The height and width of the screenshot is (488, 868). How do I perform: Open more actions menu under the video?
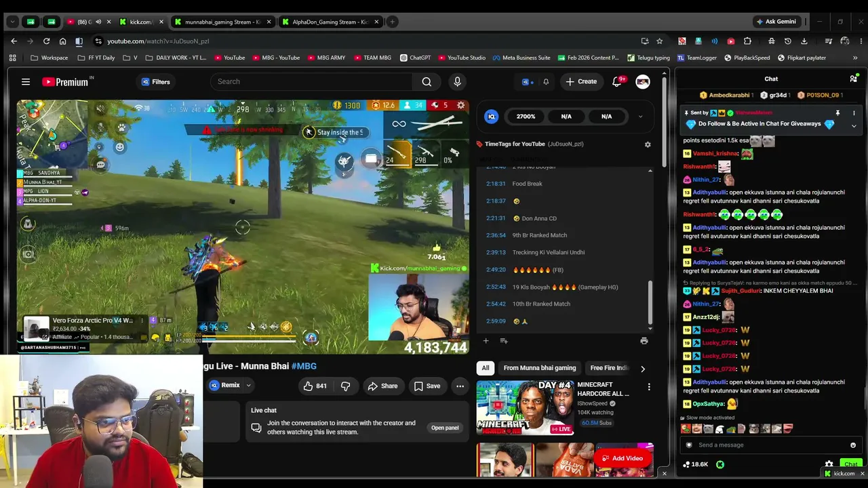pyautogui.click(x=460, y=386)
